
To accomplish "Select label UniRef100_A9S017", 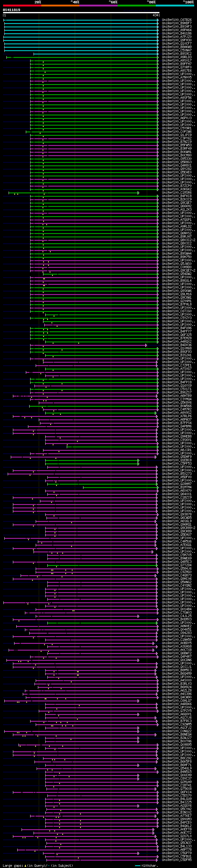I will (177, 61).
